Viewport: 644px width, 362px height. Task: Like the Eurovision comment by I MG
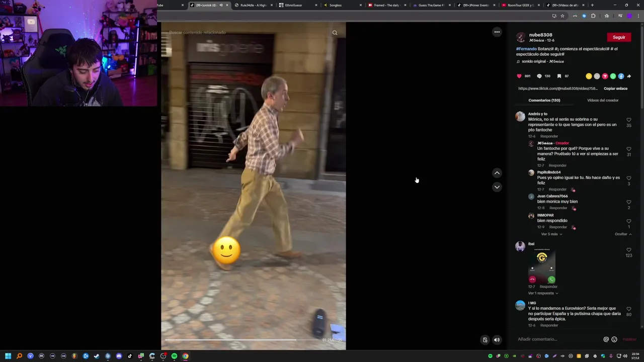coord(629,309)
